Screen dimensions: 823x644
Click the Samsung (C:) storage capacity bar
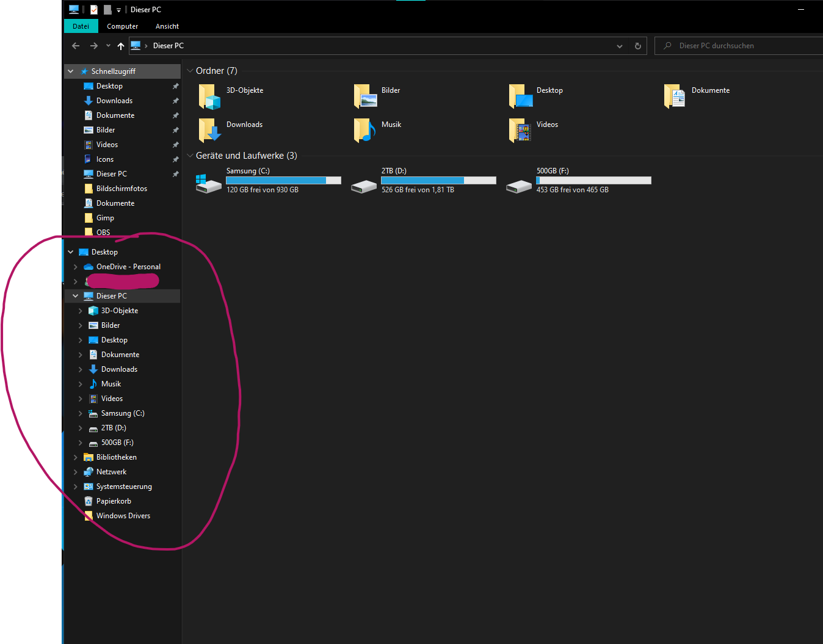point(283,180)
